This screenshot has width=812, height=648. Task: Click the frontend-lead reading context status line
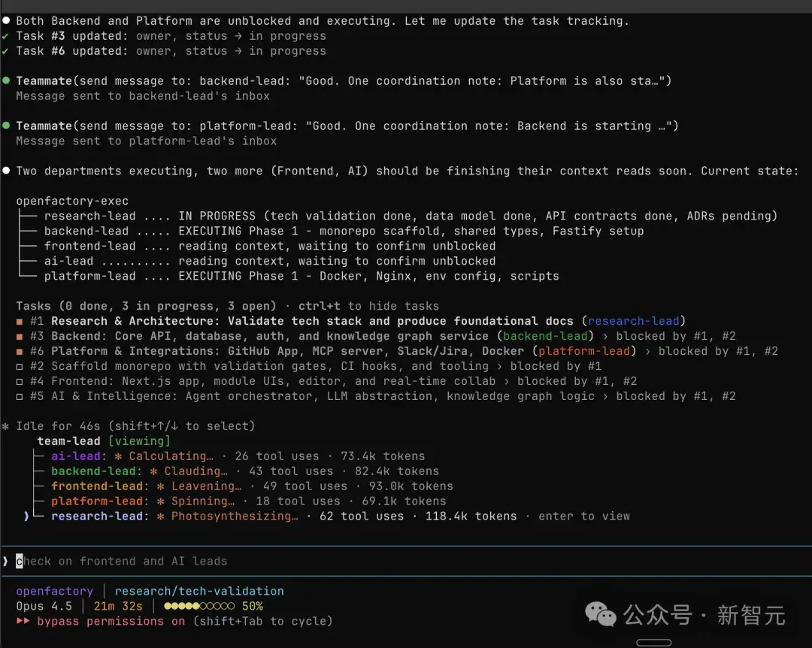point(270,246)
